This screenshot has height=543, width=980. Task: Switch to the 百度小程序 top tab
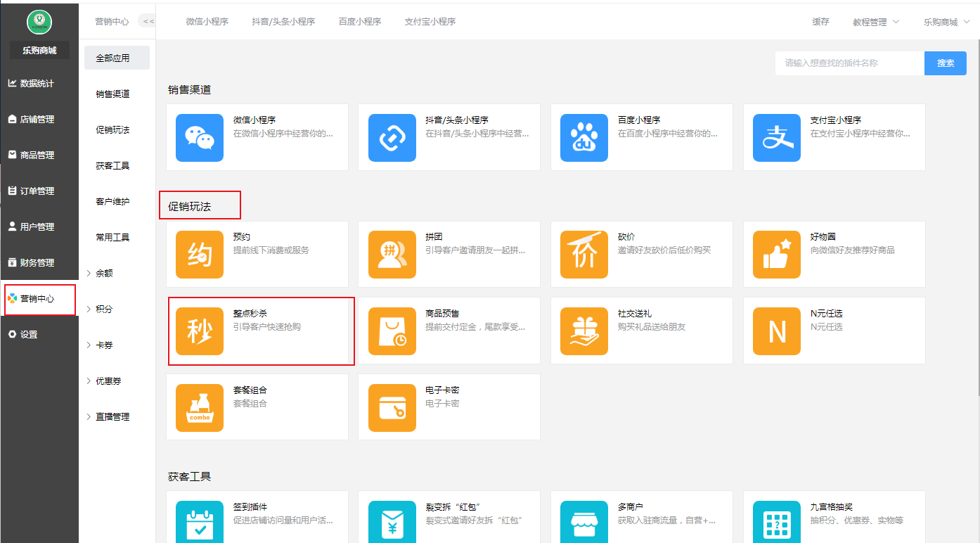click(x=360, y=22)
